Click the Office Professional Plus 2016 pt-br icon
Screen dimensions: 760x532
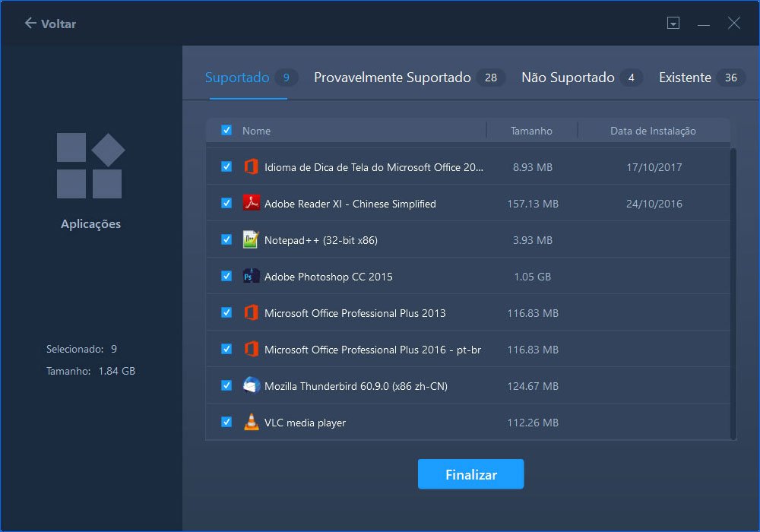251,349
